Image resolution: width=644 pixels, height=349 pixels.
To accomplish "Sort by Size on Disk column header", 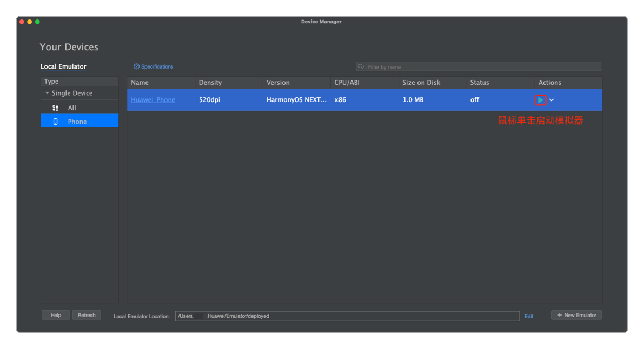I will pyautogui.click(x=433, y=83).
